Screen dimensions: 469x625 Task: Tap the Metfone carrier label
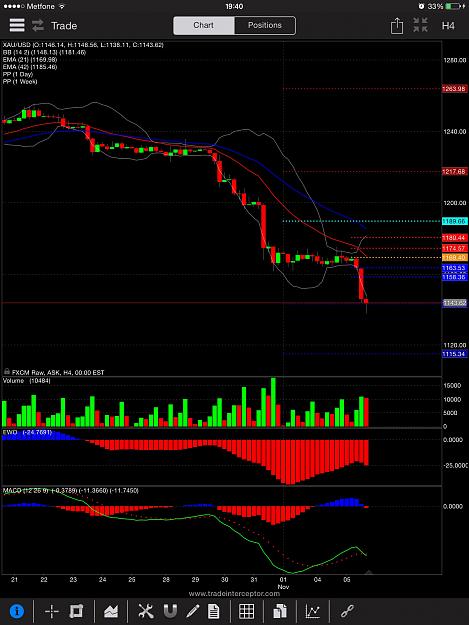click(x=41, y=6)
